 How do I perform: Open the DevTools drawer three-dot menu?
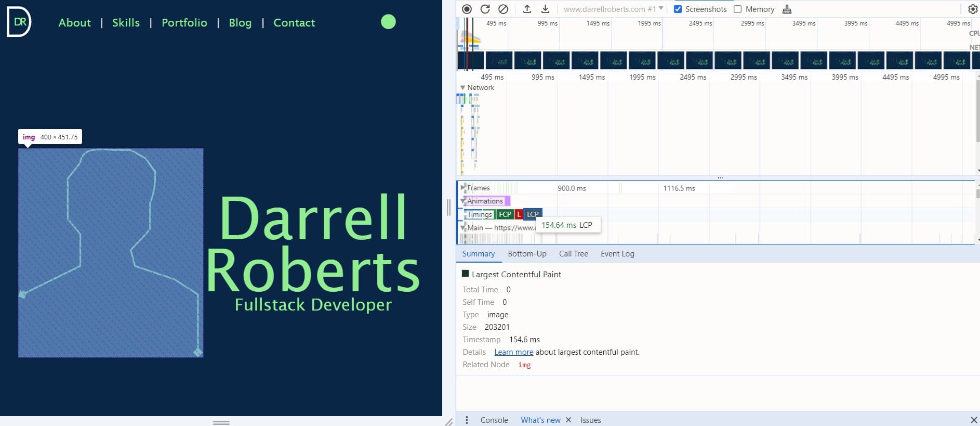467,420
